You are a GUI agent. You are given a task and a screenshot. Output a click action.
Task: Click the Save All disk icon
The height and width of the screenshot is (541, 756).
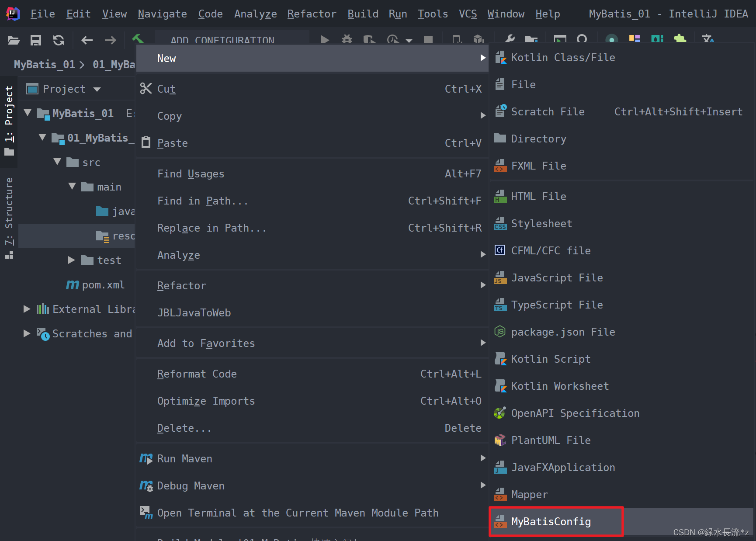pos(36,40)
